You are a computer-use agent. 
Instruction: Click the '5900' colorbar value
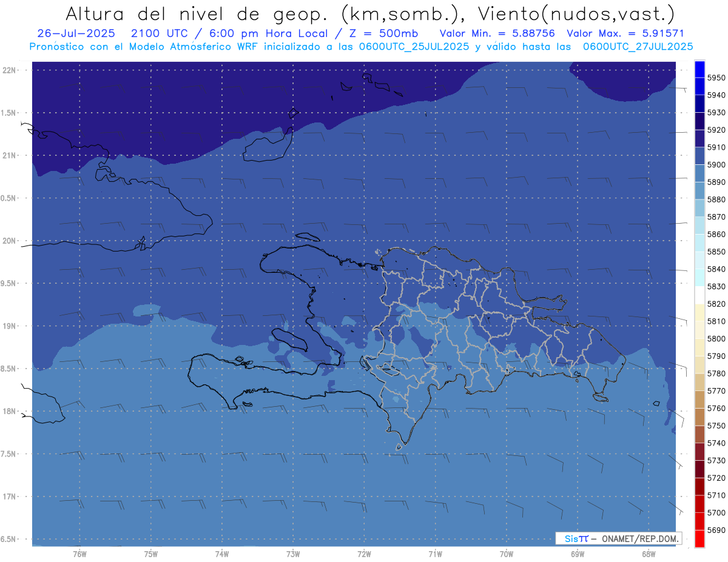[x=716, y=164]
